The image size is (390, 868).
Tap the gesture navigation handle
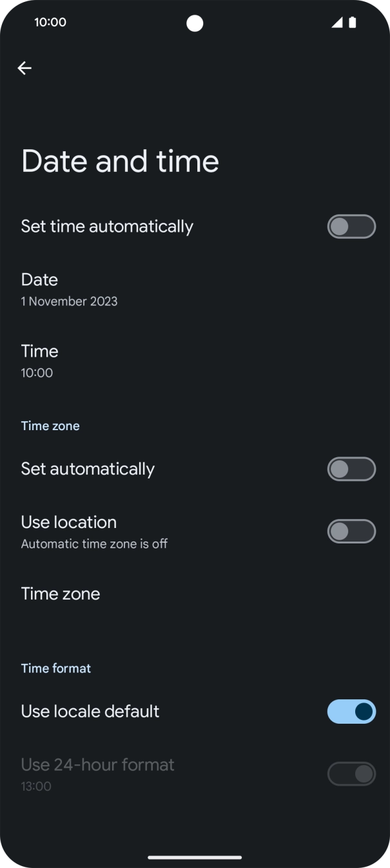(x=195, y=858)
